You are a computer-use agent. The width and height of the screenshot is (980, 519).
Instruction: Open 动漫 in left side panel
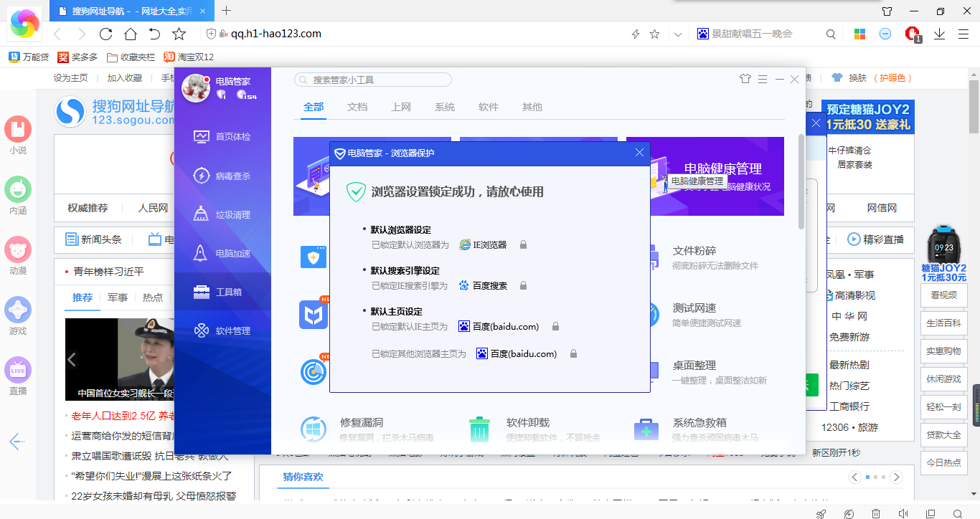pos(18,256)
